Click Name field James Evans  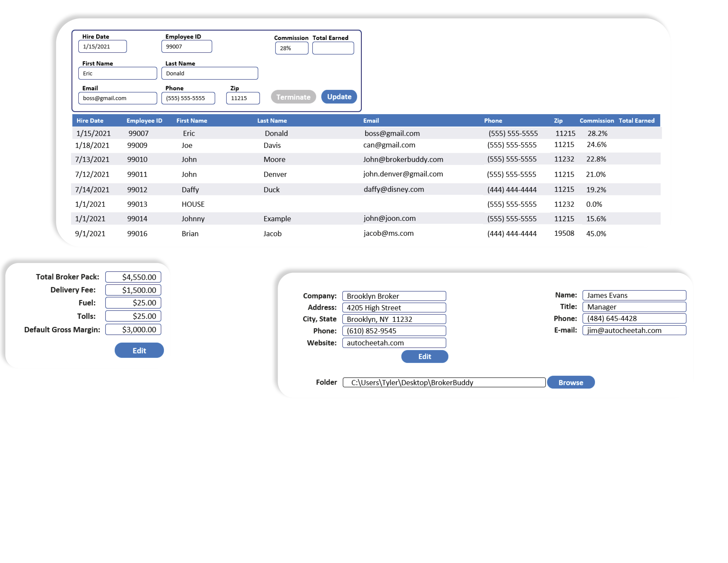pyautogui.click(x=634, y=295)
